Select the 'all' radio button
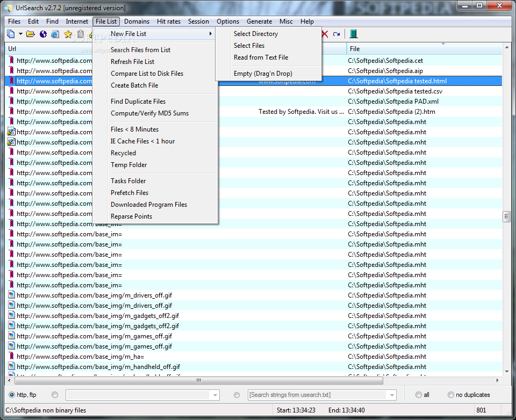The width and height of the screenshot is (516, 420). point(419,395)
